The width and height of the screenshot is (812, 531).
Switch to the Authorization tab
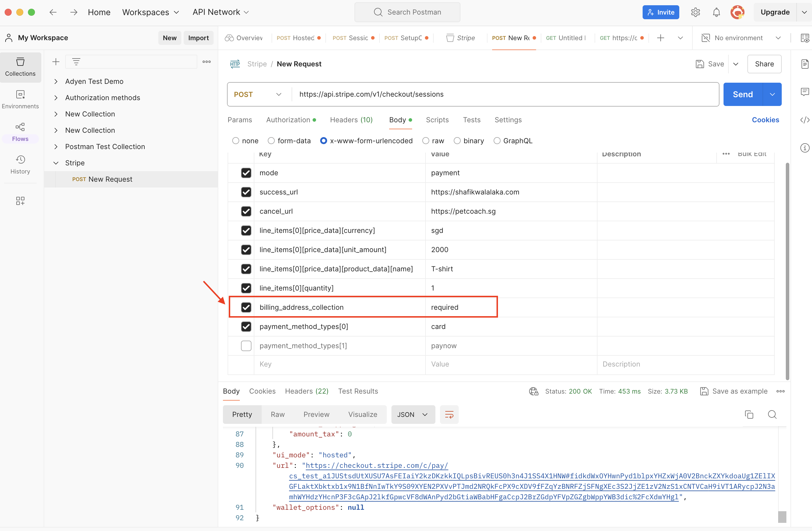[291, 120]
